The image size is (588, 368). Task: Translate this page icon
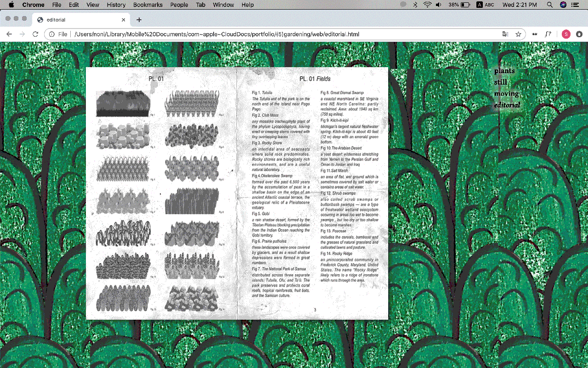coord(505,34)
